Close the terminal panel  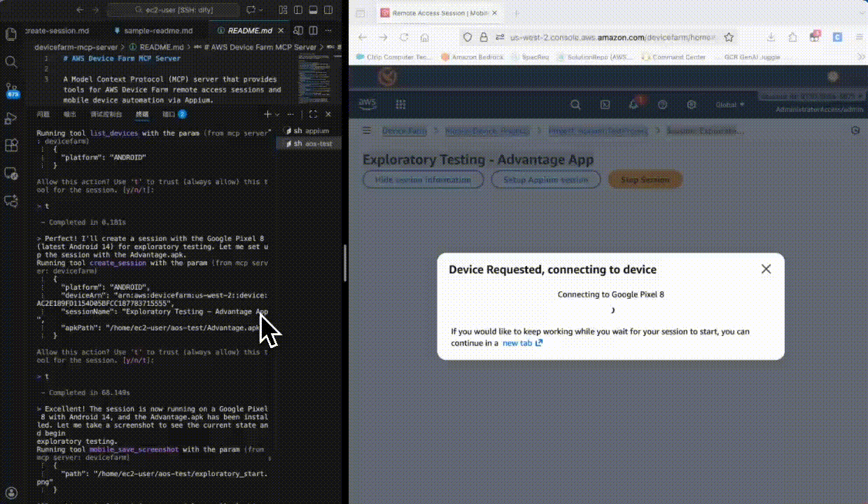point(329,114)
